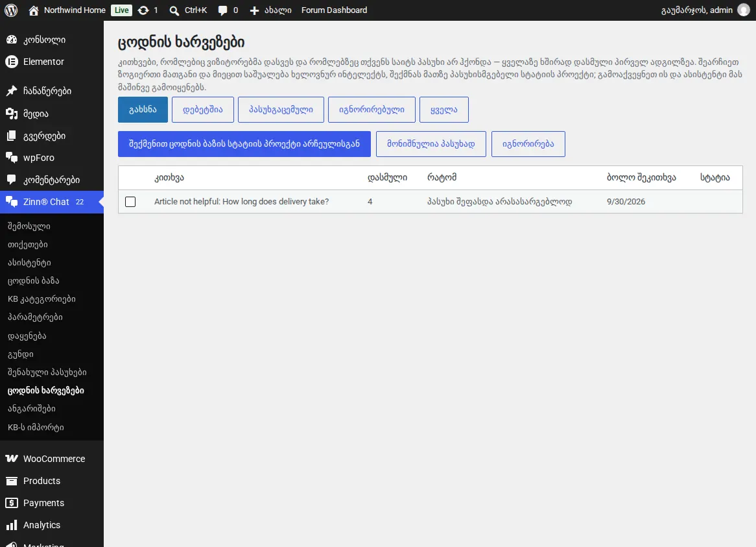Click the search magnifier icon labeled Ctrl+K
This screenshot has width=756, height=547.
pos(174,10)
